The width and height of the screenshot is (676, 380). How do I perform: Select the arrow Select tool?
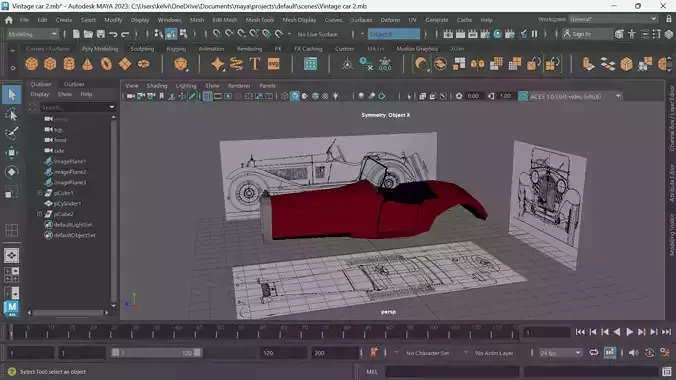tap(12, 94)
